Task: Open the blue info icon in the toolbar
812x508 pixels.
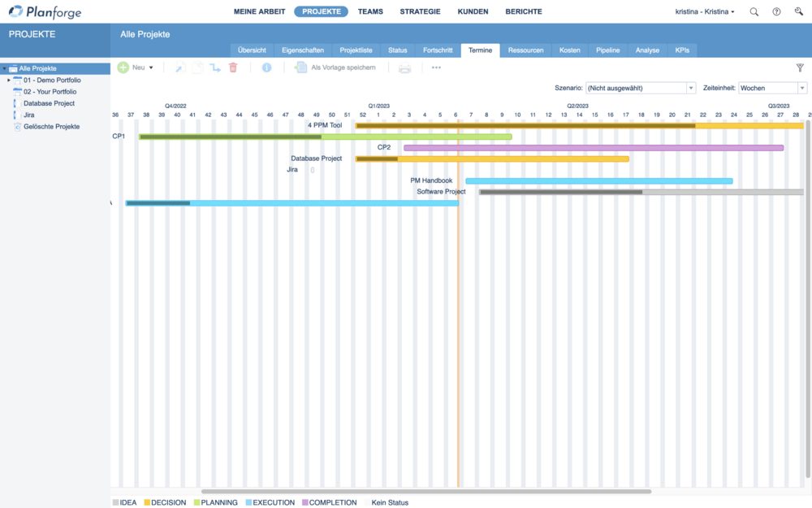Action: (x=266, y=67)
